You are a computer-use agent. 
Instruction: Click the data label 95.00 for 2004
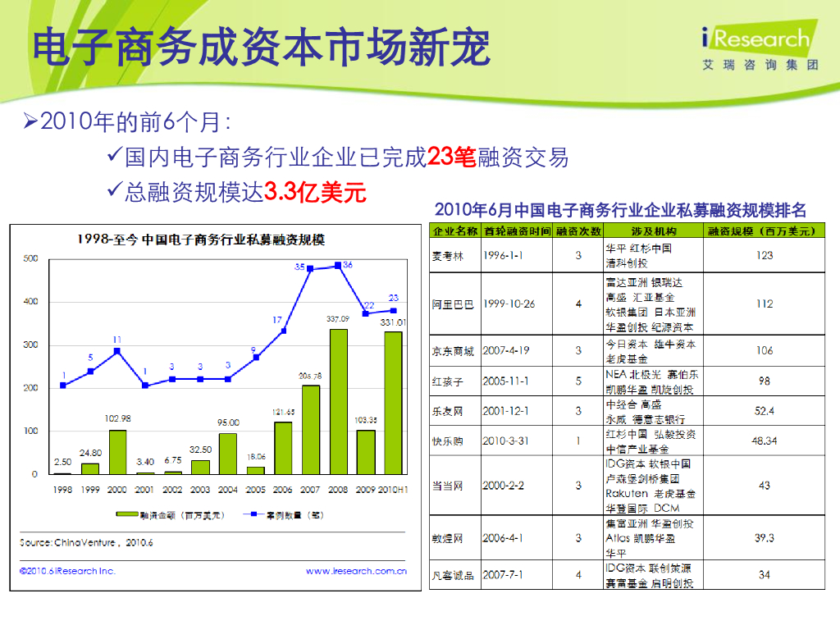point(228,422)
